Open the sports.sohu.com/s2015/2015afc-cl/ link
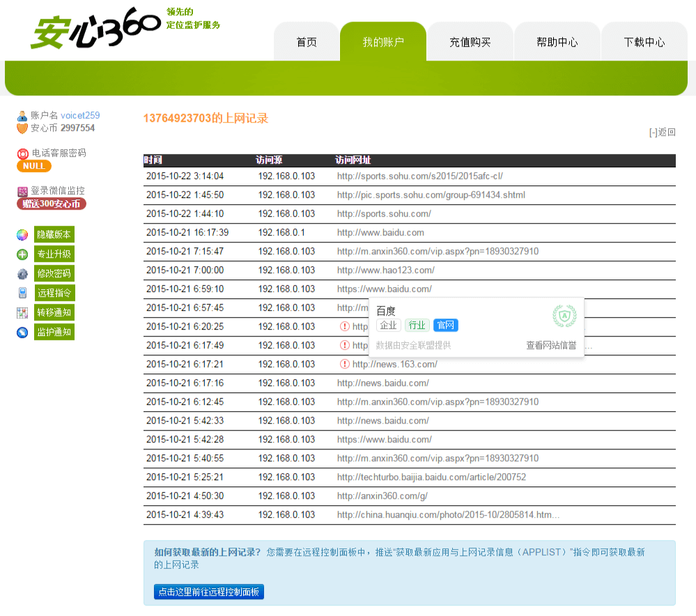This screenshot has width=696, height=616. [x=420, y=176]
